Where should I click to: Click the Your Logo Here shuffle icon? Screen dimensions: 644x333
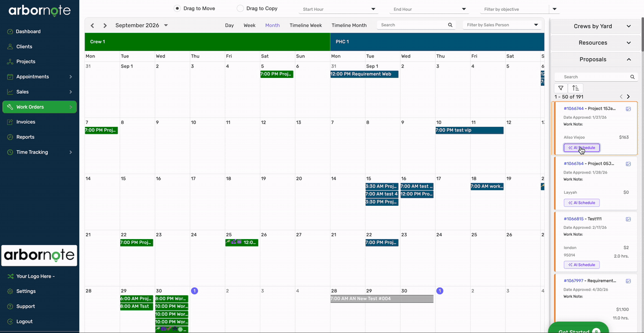(10, 276)
